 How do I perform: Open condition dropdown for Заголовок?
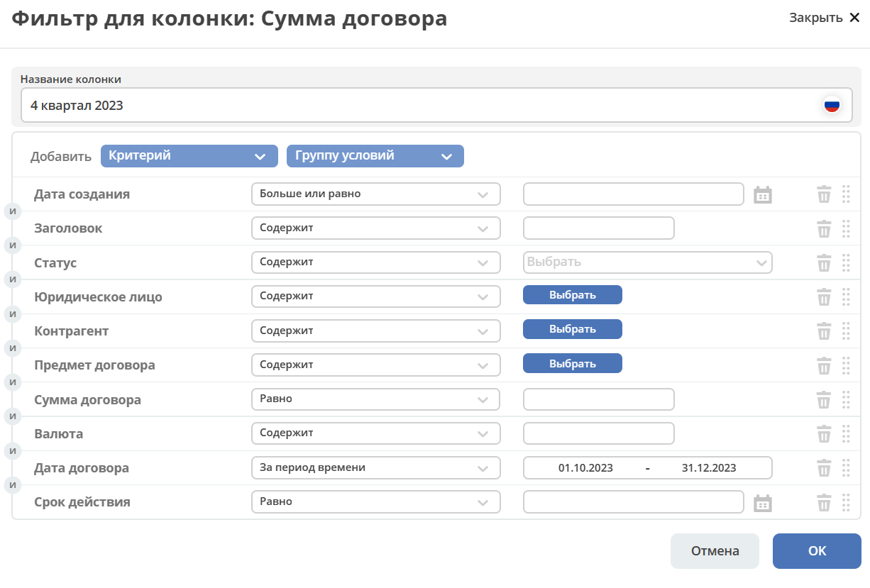click(x=376, y=228)
